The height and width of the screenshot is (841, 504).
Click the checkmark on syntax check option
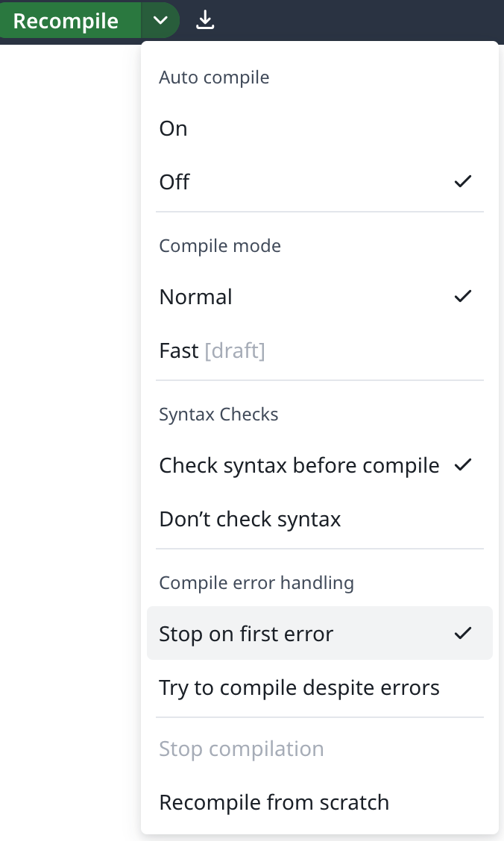(x=463, y=464)
